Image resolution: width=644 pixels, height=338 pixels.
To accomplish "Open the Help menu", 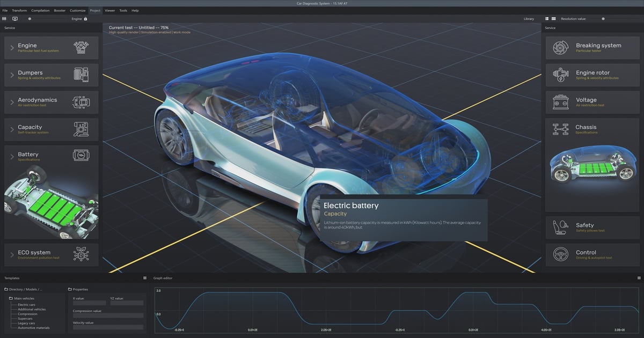I will (x=135, y=10).
